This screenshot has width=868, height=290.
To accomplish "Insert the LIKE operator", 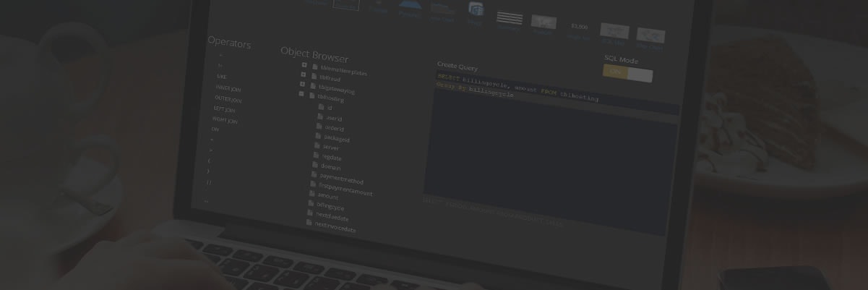I will [221, 76].
